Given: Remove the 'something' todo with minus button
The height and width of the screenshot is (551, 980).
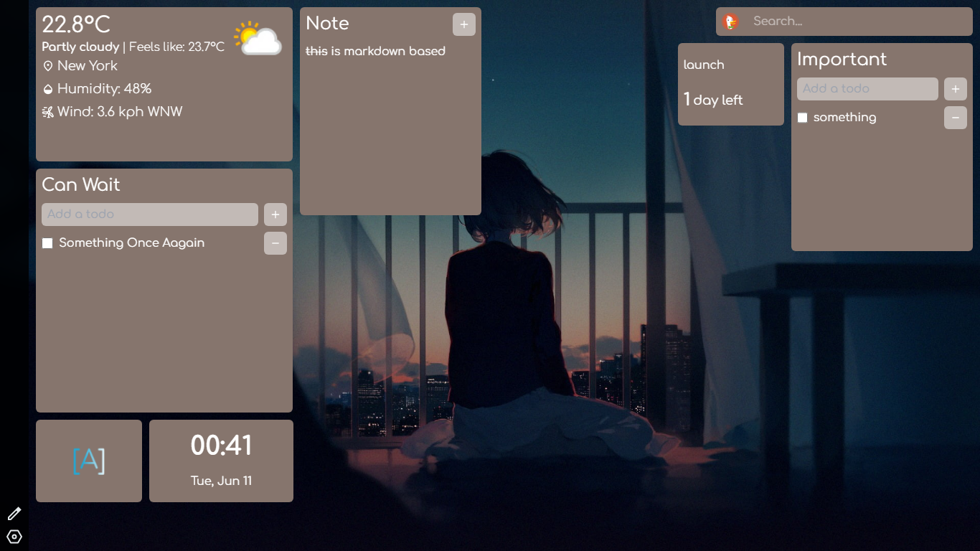Looking at the screenshot, I should 955,118.
